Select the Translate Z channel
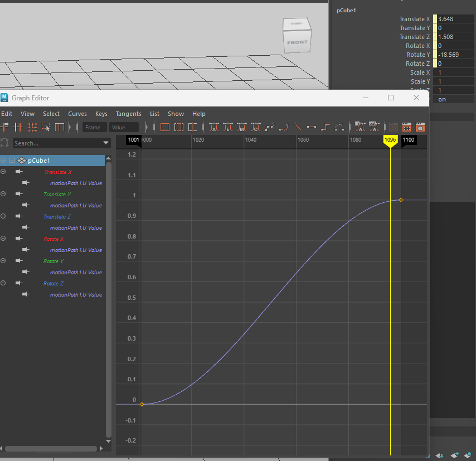The width and height of the screenshot is (476, 461). 57,216
